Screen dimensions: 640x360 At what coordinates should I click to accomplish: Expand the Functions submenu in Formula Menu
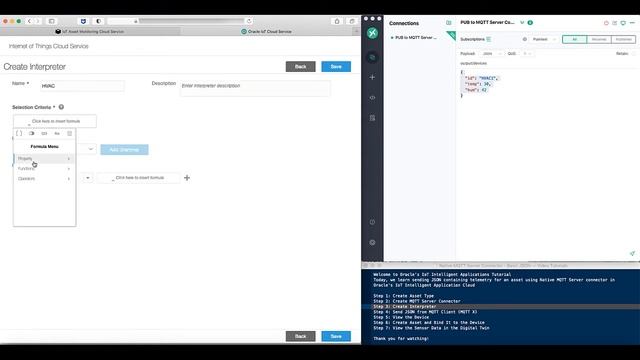(44, 169)
